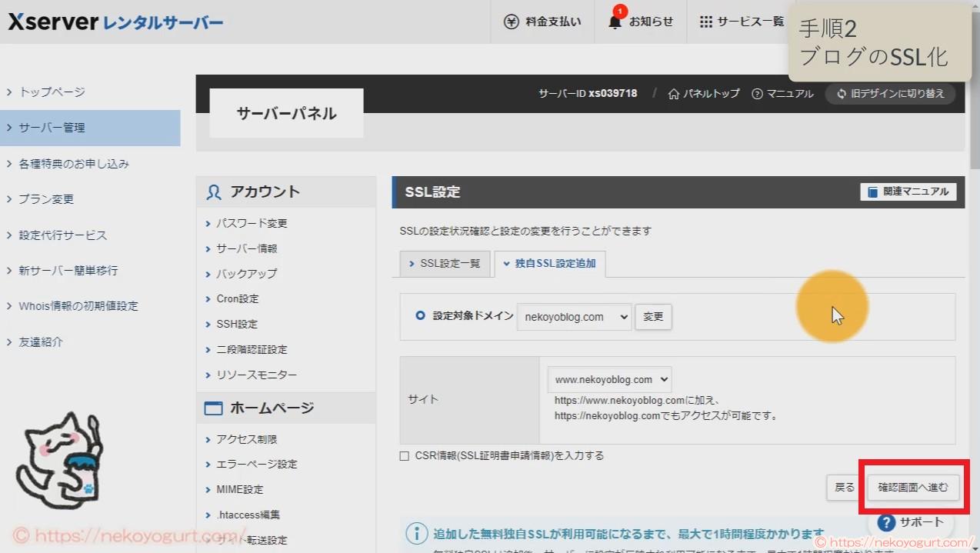
Task: Click the パネルトップ home icon
Action: (675, 93)
